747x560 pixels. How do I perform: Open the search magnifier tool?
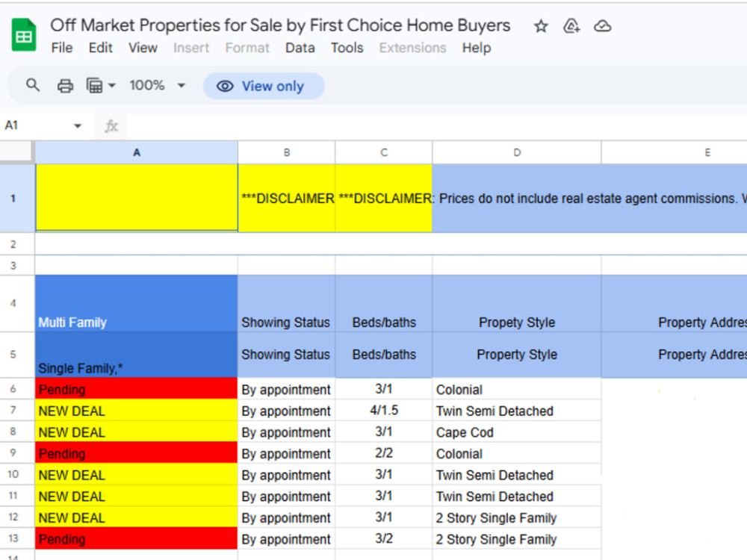[x=32, y=86]
